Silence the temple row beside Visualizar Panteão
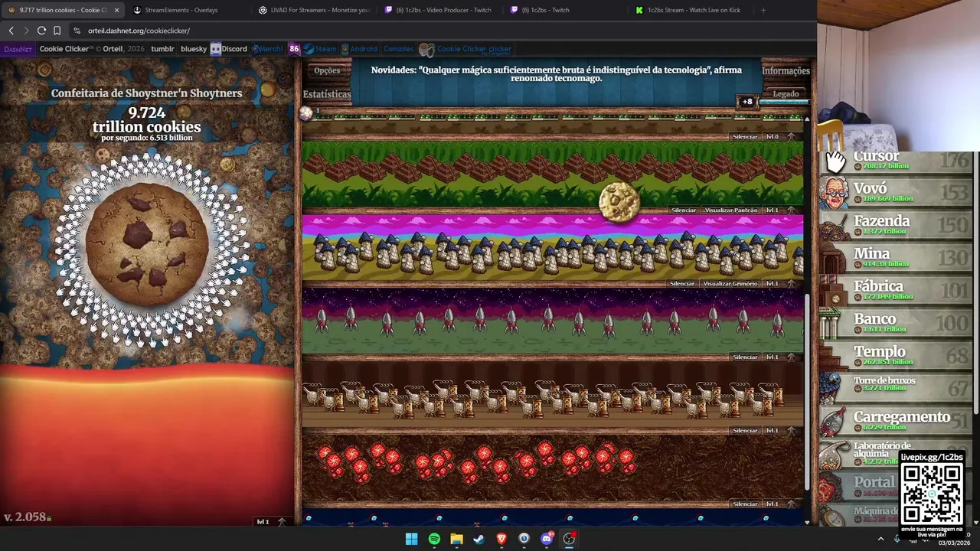The image size is (980, 551). (684, 210)
